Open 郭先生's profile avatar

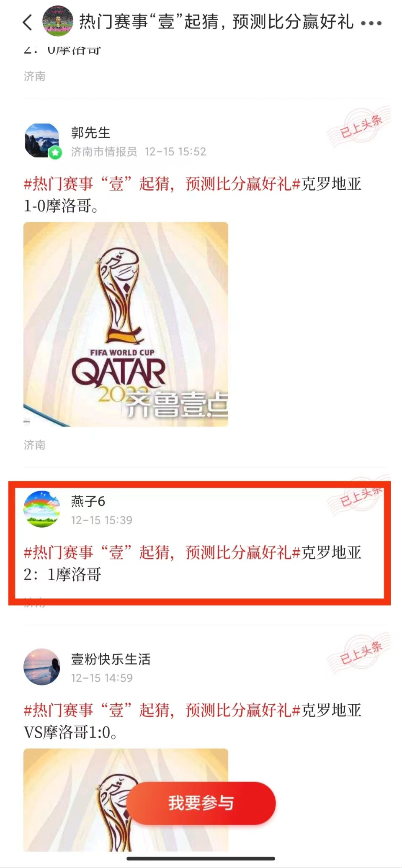click(x=42, y=141)
